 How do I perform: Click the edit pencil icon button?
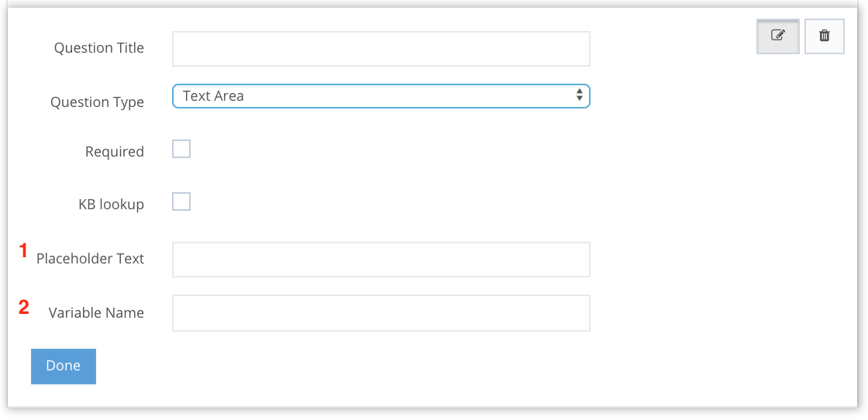[x=777, y=36]
